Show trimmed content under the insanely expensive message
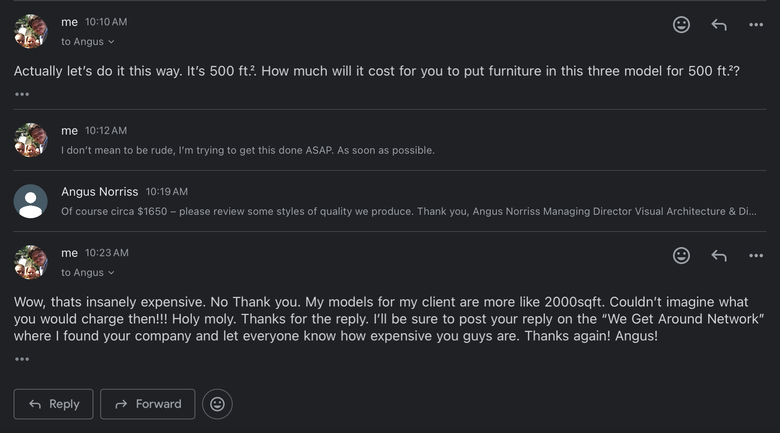The width and height of the screenshot is (780, 433). pyautogui.click(x=22, y=359)
